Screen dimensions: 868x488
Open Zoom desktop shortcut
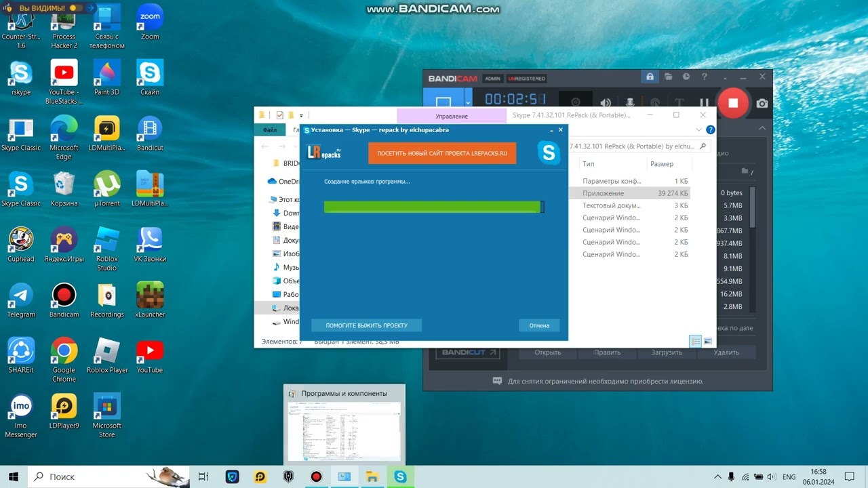pyautogui.click(x=150, y=22)
